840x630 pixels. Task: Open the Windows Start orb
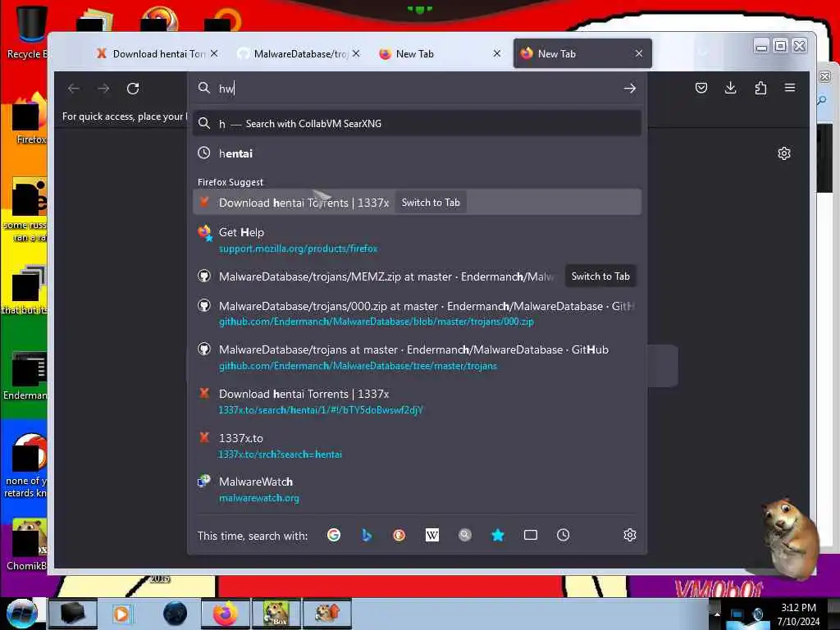click(x=21, y=614)
